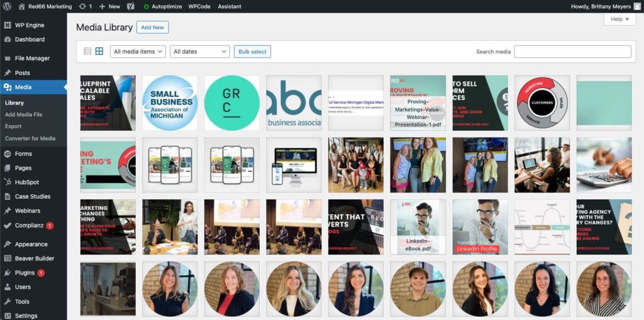Open Beaver Builder from the sidebar
Screen dimensions: 644x320
click(34, 258)
